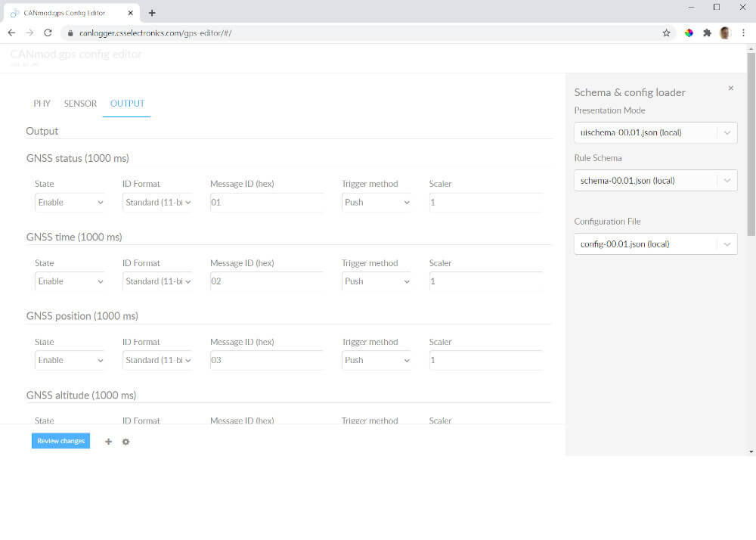
Task: Click the GNSS position Message ID field
Action: (266, 361)
